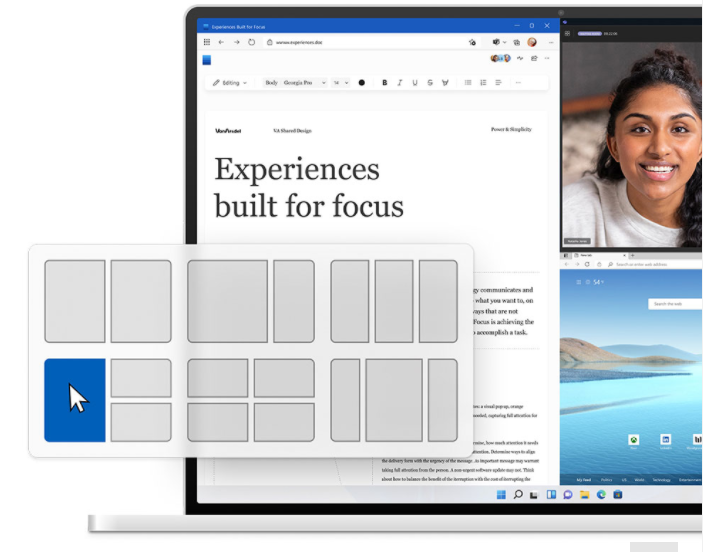Snap to right half of two-column layout
703x552 pixels.
coord(141,301)
